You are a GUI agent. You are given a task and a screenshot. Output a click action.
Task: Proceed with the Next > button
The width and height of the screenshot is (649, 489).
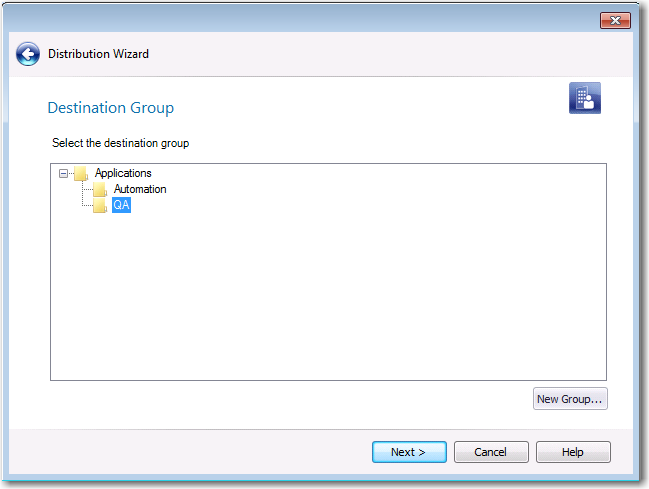click(x=408, y=452)
